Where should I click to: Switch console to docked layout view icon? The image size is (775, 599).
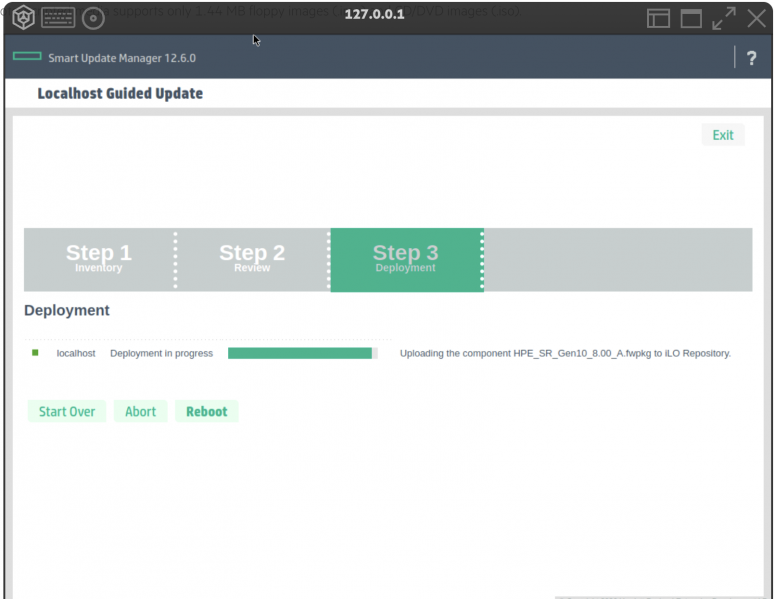click(x=658, y=19)
